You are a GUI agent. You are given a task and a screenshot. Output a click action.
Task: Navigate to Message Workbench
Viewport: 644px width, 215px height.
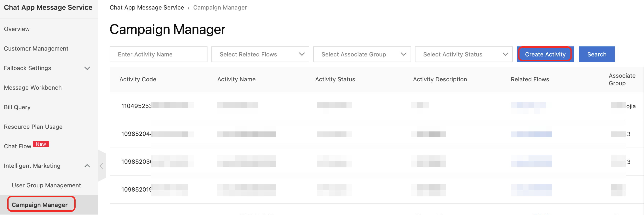point(33,88)
